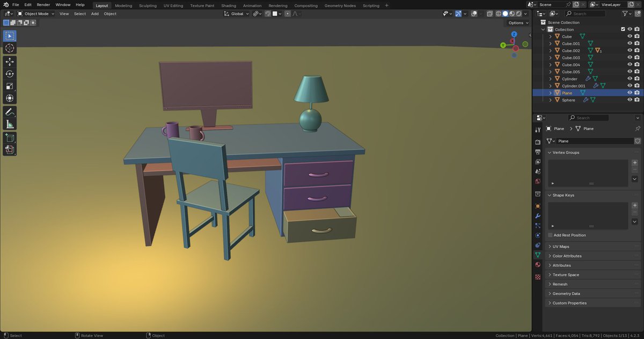This screenshot has height=339, width=644.
Task: Select the Select Box tool
Action: [x=10, y=36]
